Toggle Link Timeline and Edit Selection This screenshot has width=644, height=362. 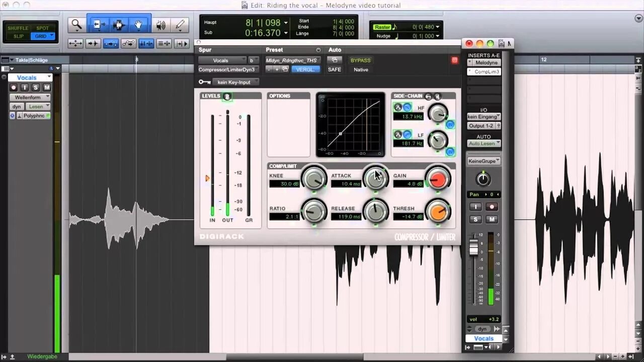(146, 44)
